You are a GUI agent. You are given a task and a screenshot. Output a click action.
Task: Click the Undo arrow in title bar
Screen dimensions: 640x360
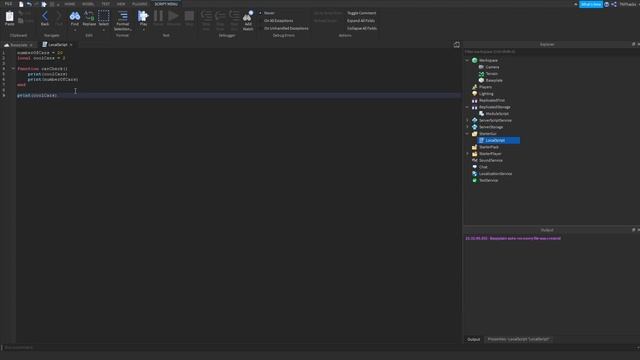point(29,4)
